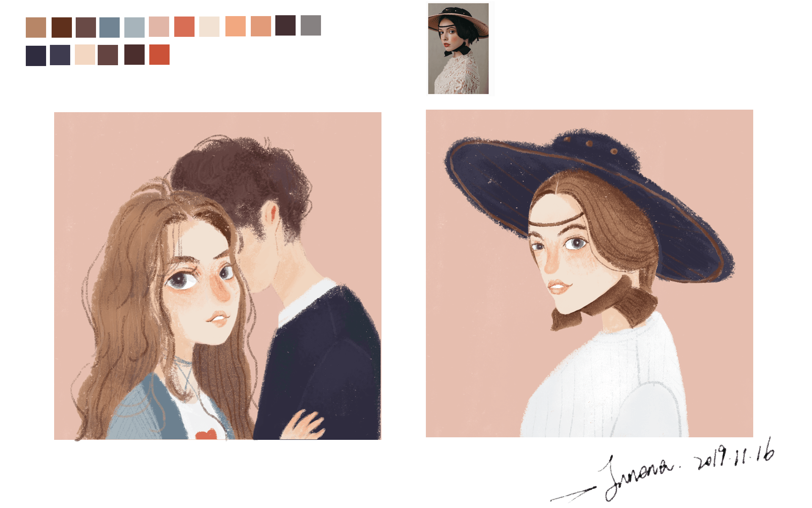Pick the tan camel-brown swatch
The height and width of the screenshot is (508, 812).
[36, 28]
